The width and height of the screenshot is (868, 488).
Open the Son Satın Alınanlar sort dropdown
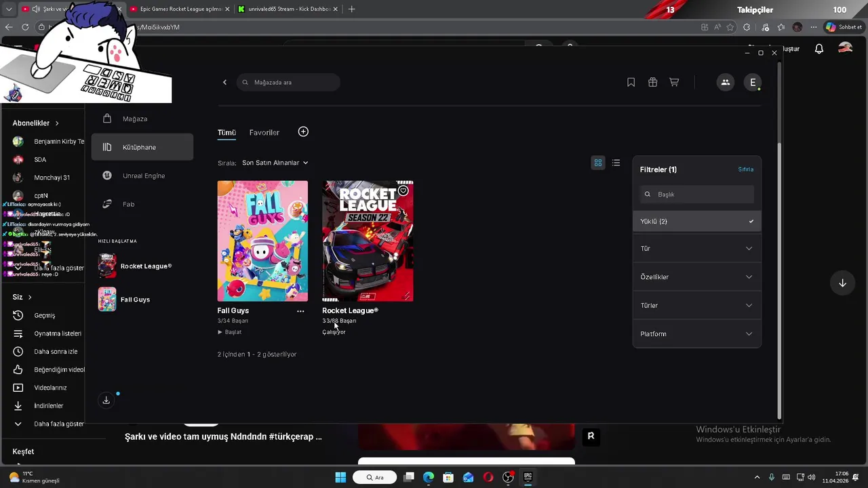(275, 163)
